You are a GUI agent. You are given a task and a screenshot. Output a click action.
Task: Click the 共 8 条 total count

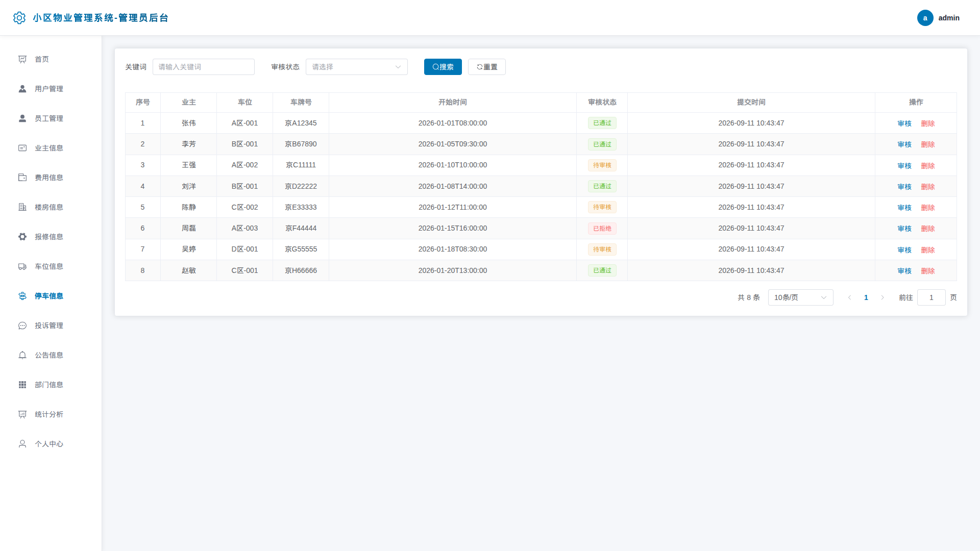pyautogui.click(x=749, y=297)
